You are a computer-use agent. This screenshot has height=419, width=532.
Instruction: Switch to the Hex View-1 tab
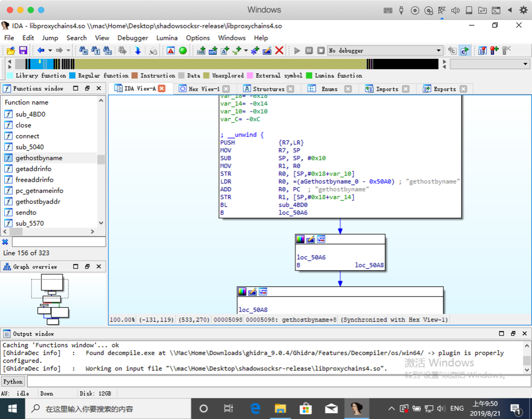204,89
